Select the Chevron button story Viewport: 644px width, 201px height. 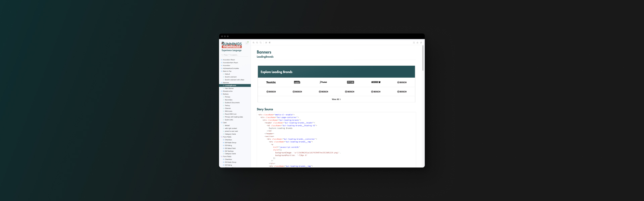point(228,108)
